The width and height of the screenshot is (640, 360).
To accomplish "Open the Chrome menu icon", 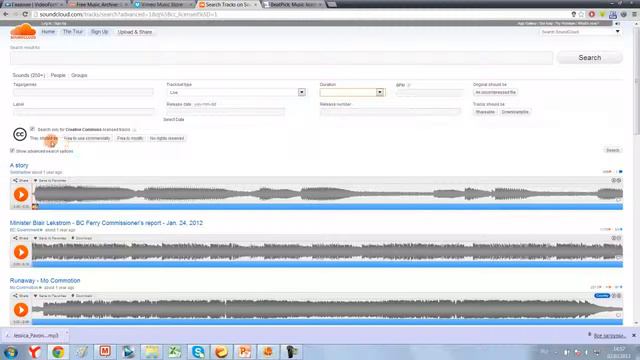I will click(x=634, y=14).
